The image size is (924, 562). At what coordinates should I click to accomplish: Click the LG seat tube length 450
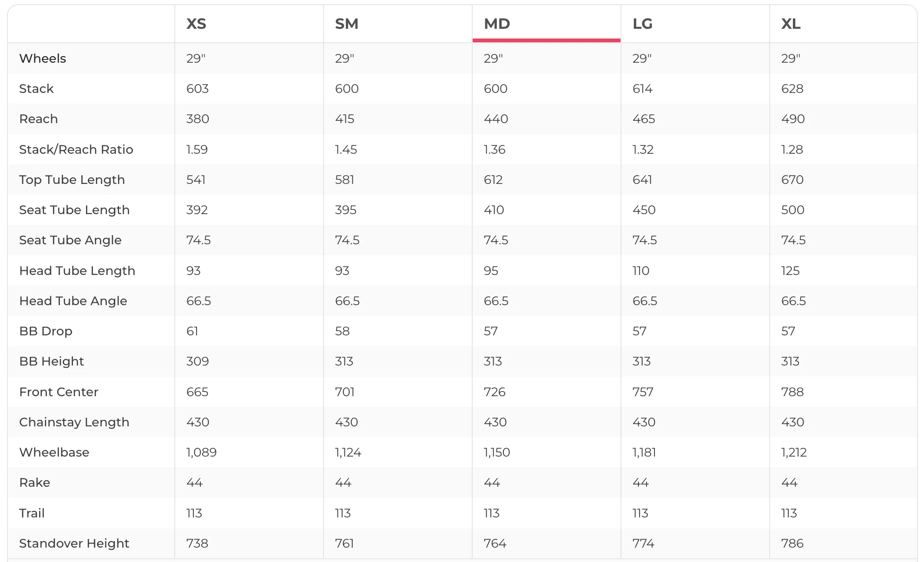coord(644,210)
